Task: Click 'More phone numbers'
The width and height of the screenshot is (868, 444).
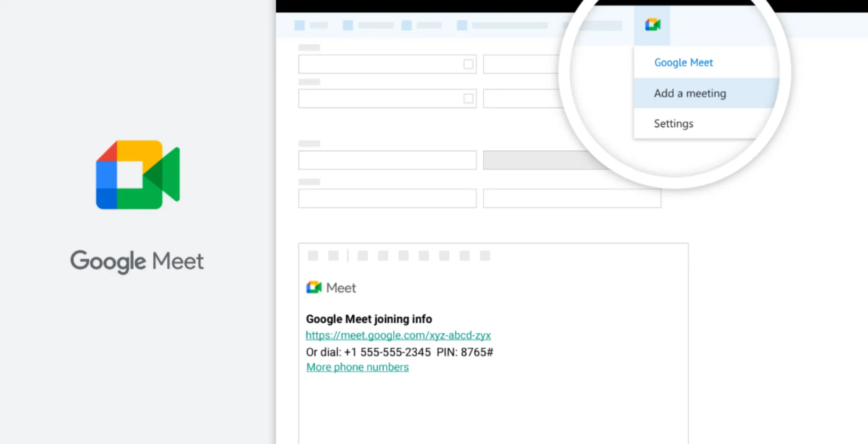Action: coord(357,367)
